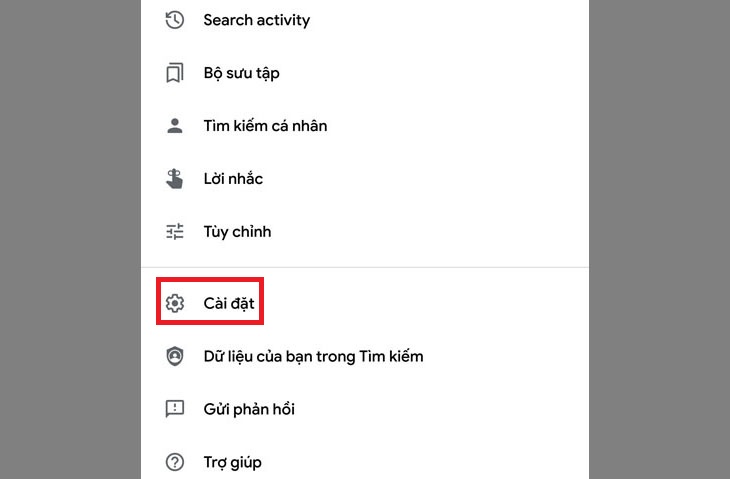Click the person icon for Tìm kiếm cá nhân
The image size is (730, 479).
[175, 126]
